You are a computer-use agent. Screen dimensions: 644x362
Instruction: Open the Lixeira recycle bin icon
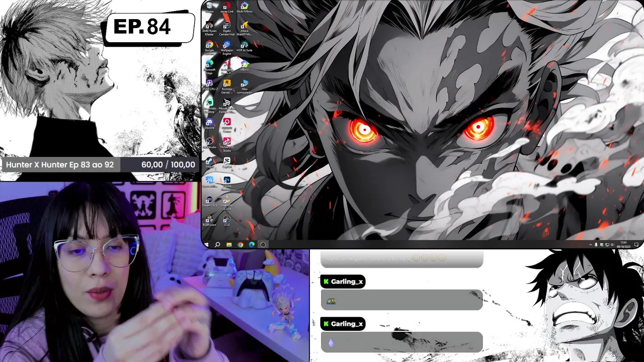pyautogui.click(x=209, y=7)
